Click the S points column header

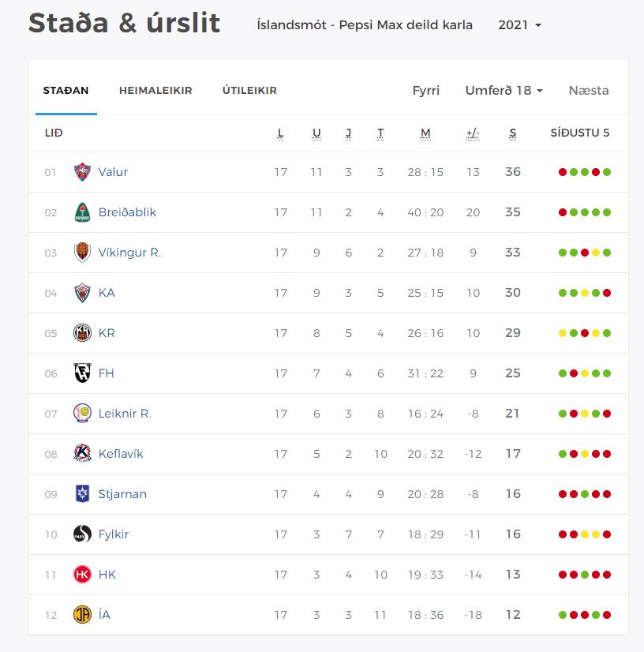click(x=513, y=133)
